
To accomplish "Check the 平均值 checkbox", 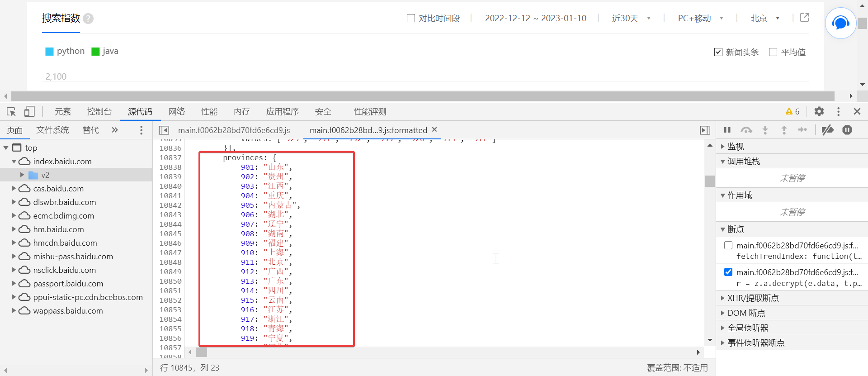I will [x=773, y=52].
